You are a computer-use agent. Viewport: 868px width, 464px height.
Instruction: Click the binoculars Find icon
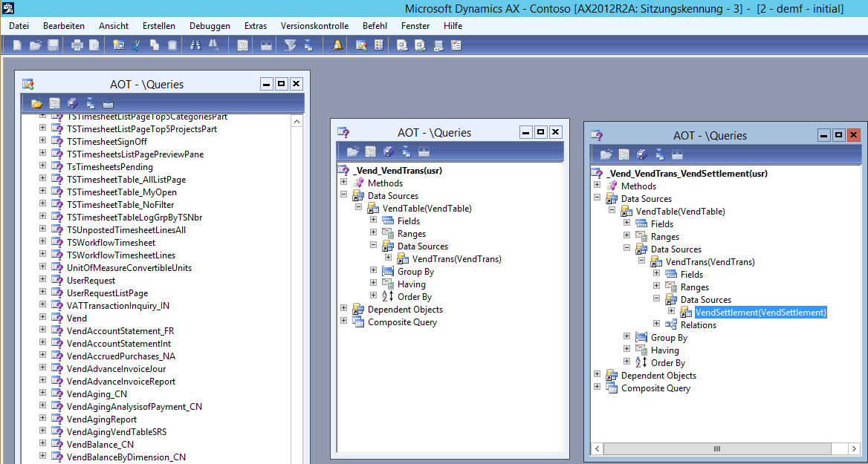[x=195, y=45]
